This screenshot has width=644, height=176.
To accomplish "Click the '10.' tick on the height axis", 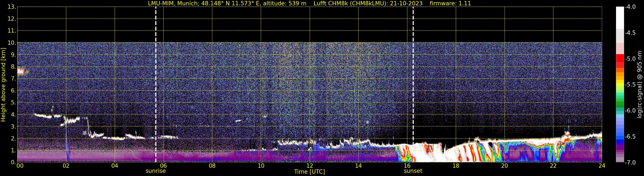I will pos(12,43).
